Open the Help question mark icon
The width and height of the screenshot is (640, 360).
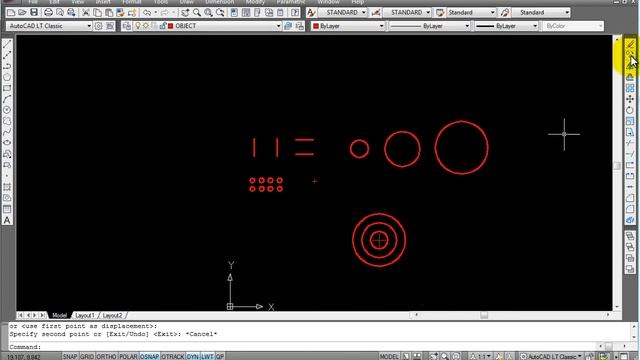295,13
